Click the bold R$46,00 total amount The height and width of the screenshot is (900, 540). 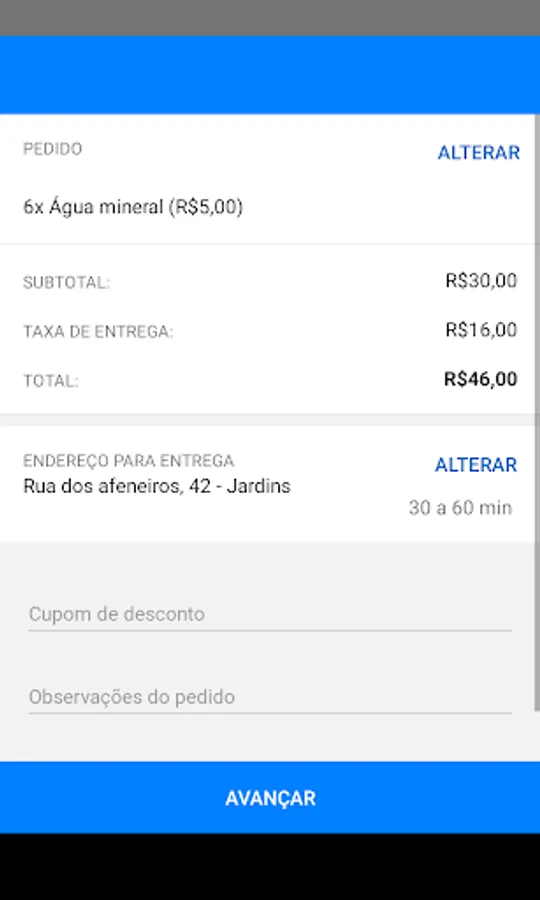[x=480, y=379]
